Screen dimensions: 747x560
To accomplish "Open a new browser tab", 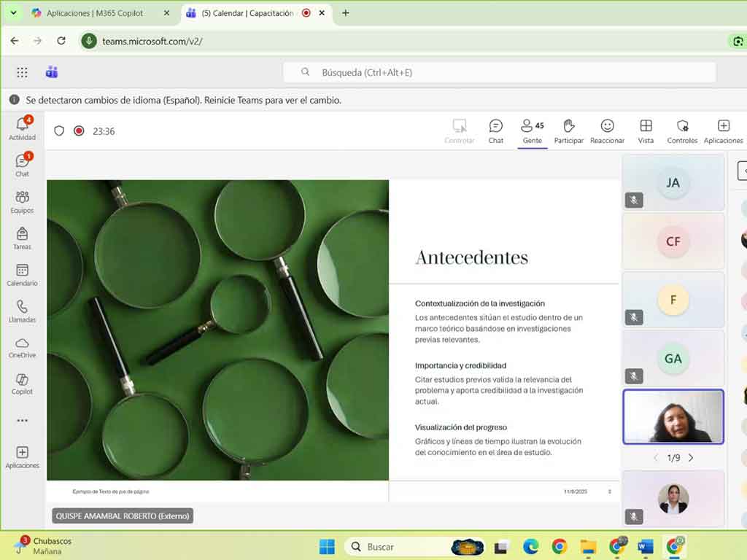I will pyautogui.click(x=346, y=13).
